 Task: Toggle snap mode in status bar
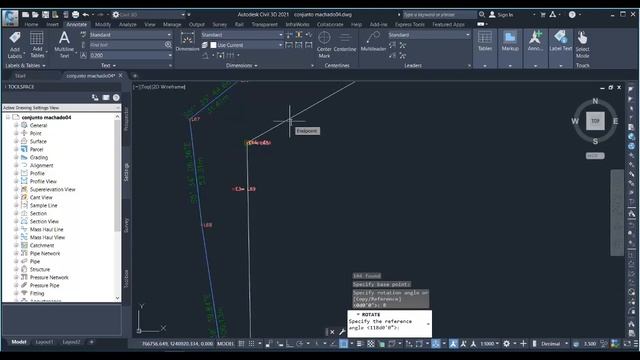pyautogui.click(x=251, y=344)
